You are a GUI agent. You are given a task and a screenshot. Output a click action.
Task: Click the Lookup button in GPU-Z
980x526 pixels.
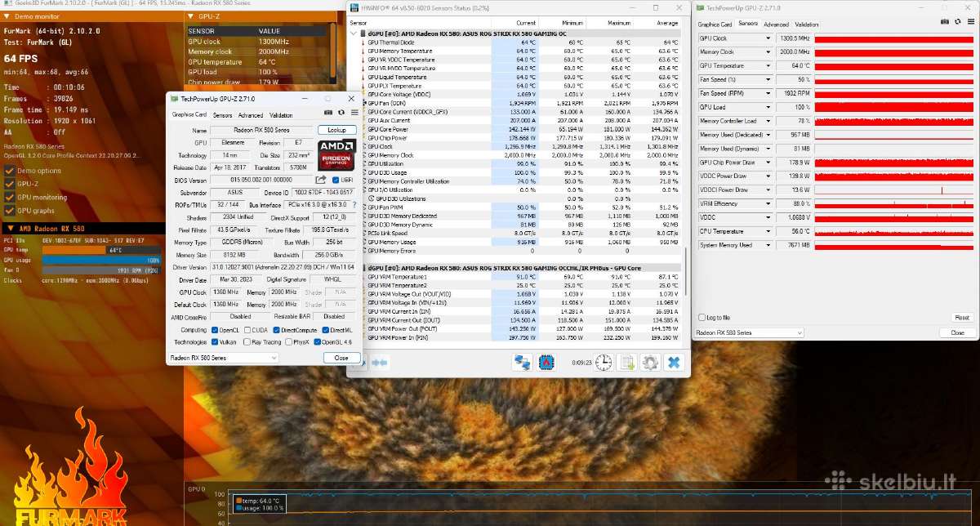[336, 130]
